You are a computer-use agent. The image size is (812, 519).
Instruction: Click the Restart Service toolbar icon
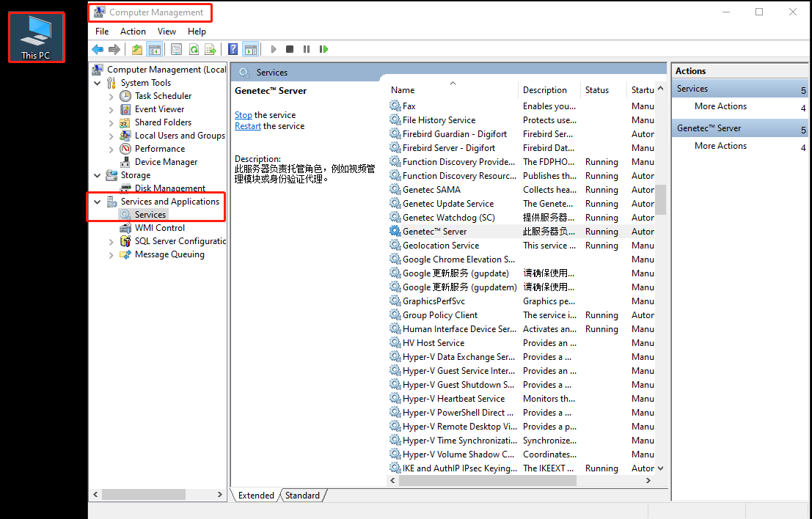click(x=323, y=49)
